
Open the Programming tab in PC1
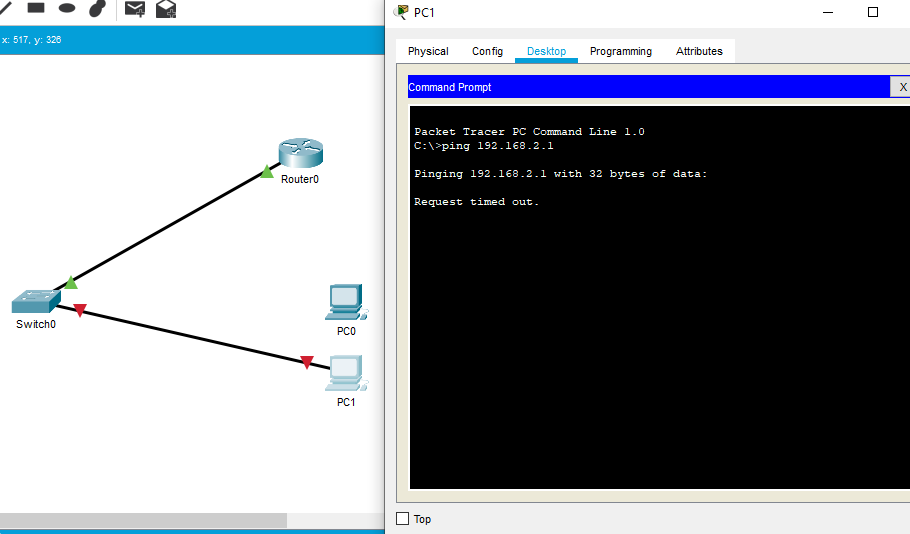tap(621, 51)
